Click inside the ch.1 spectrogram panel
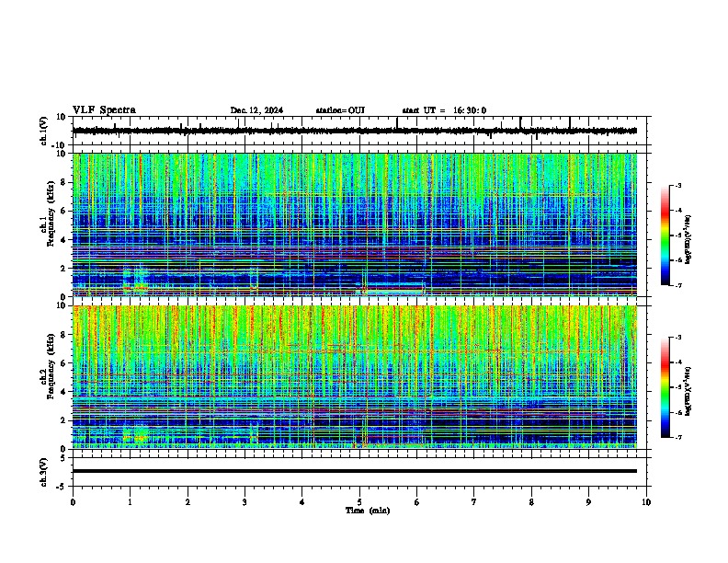Screen dimensions: 728x563 355,224
